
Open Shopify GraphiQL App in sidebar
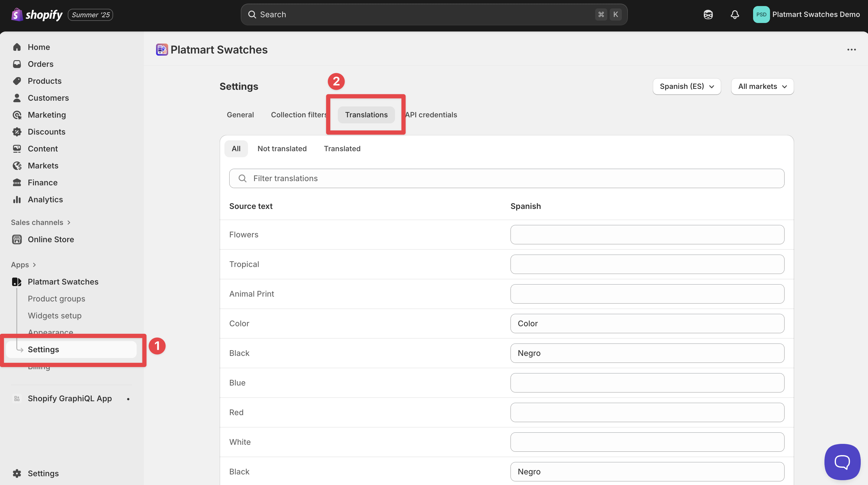(70, 399)
